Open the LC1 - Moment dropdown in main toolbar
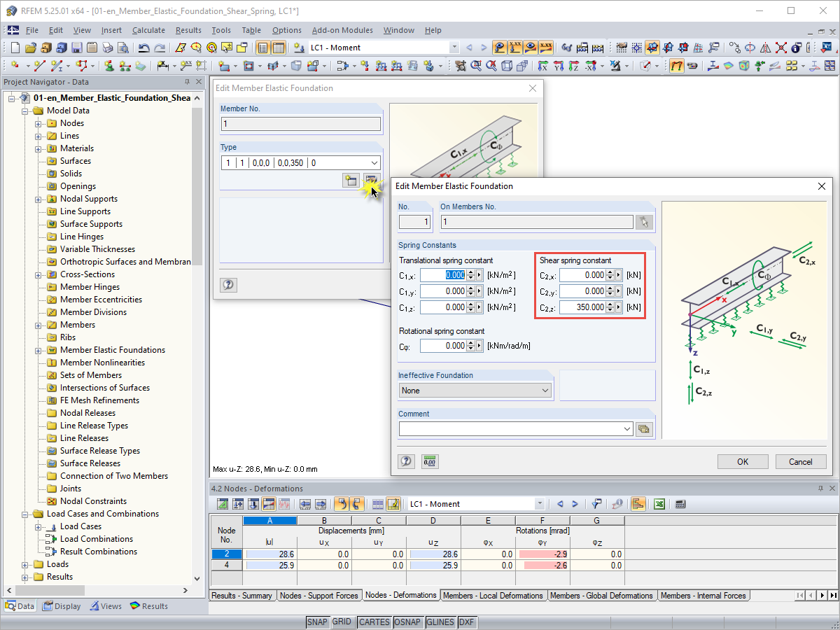This screenshot has height=630, width=840. pos(454,48)
